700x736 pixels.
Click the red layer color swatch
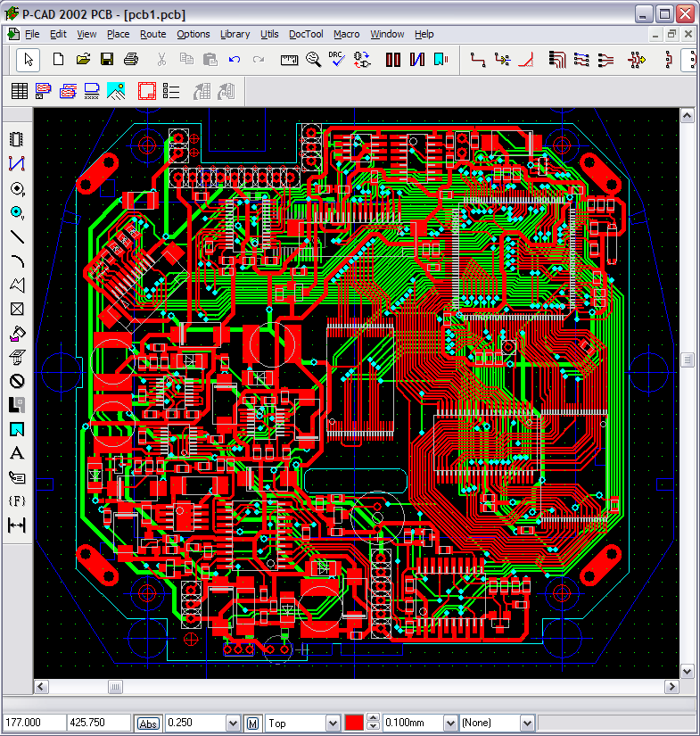354,724
